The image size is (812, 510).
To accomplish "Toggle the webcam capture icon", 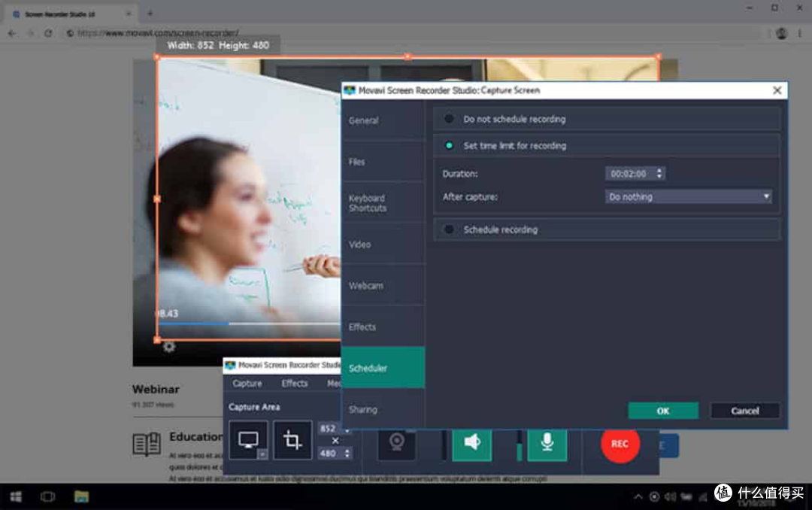I will pos(397,443).
